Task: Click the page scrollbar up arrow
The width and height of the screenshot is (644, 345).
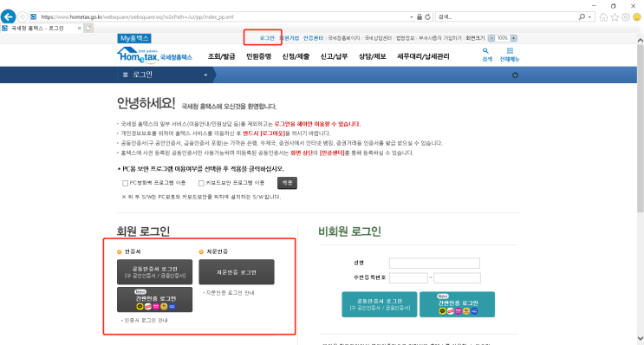Action: click(641, 40)
